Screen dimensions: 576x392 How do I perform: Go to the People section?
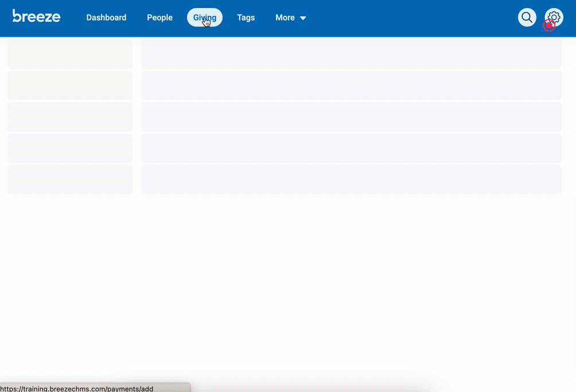coord(160,18)
